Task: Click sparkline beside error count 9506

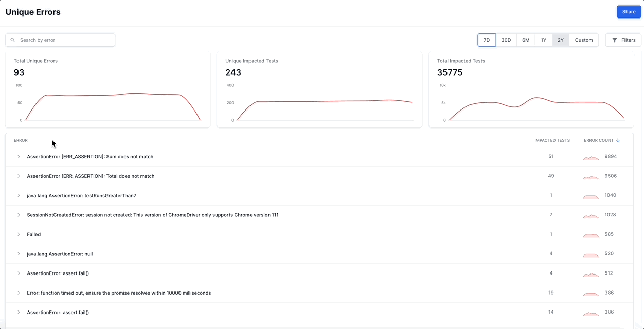Action: pos(591,177)
